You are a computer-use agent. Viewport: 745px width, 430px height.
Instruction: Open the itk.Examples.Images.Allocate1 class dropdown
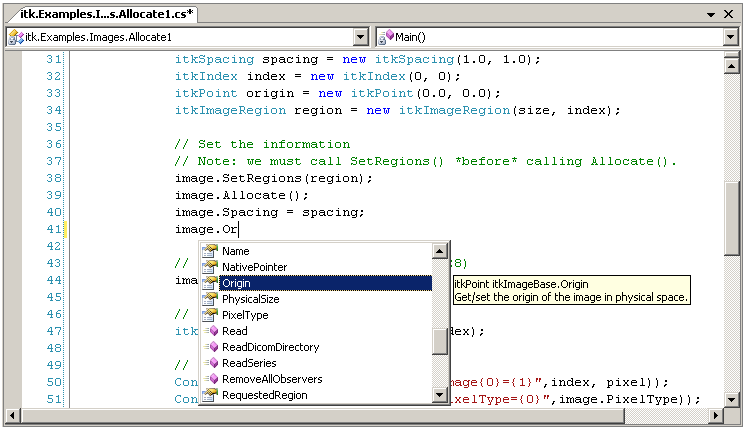(x=361, y=37)
